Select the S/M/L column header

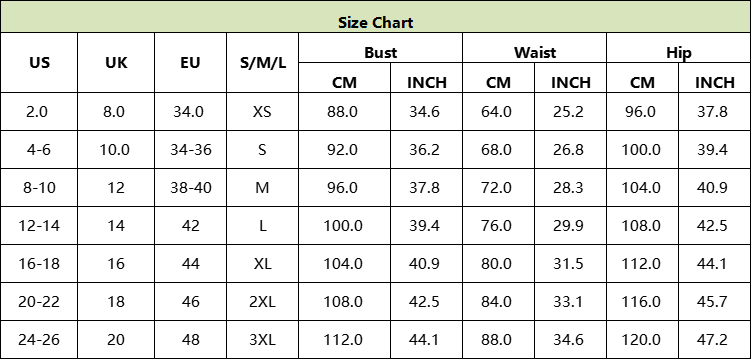click(262, 62)
